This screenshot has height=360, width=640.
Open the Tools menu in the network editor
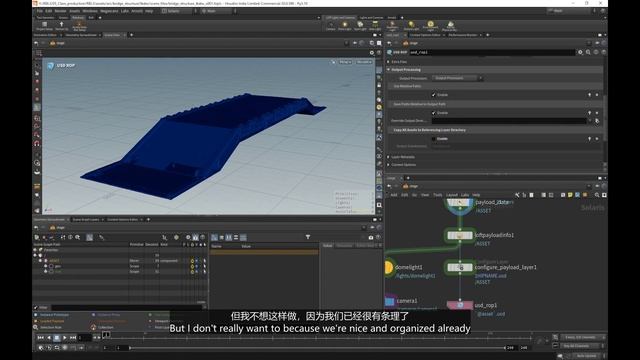tap(438, 195)
